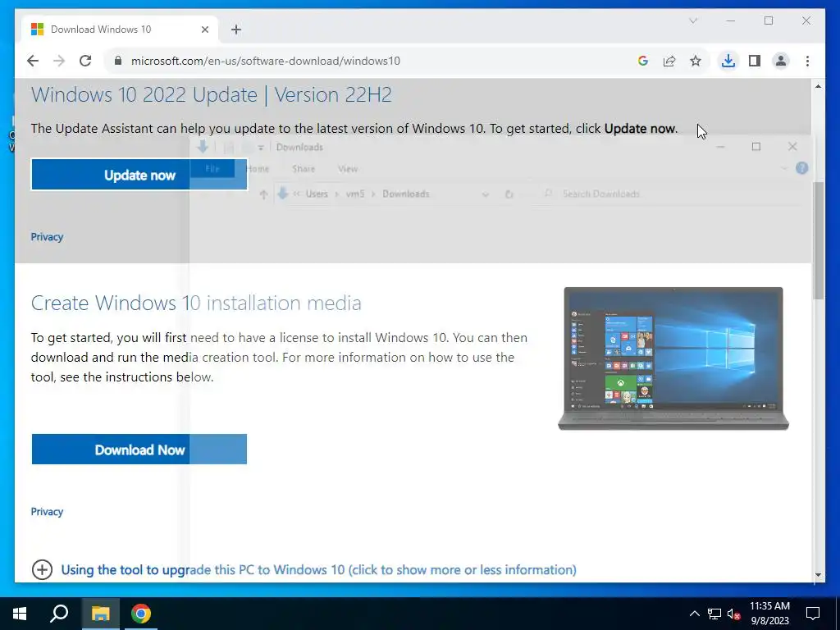
Task: Click the Chrome icon on the taskbar
Action: (141, 614)
